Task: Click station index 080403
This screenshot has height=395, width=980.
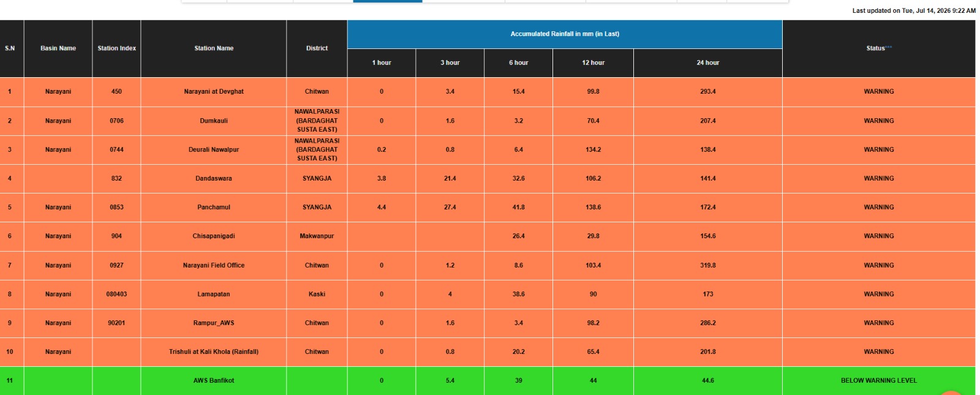Action: point(116,295)
